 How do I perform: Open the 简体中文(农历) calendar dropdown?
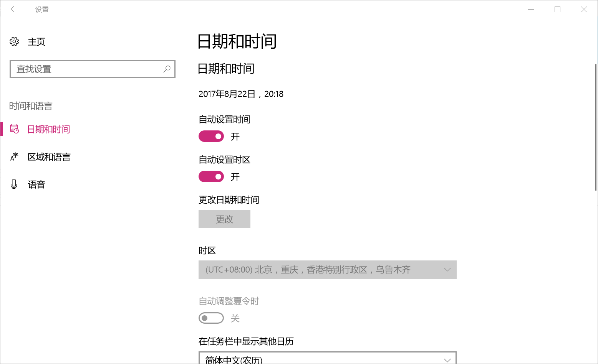coord(327,359)
